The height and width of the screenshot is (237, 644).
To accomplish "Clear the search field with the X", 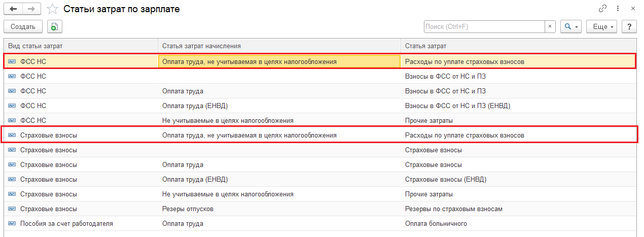I will [550, 27].
